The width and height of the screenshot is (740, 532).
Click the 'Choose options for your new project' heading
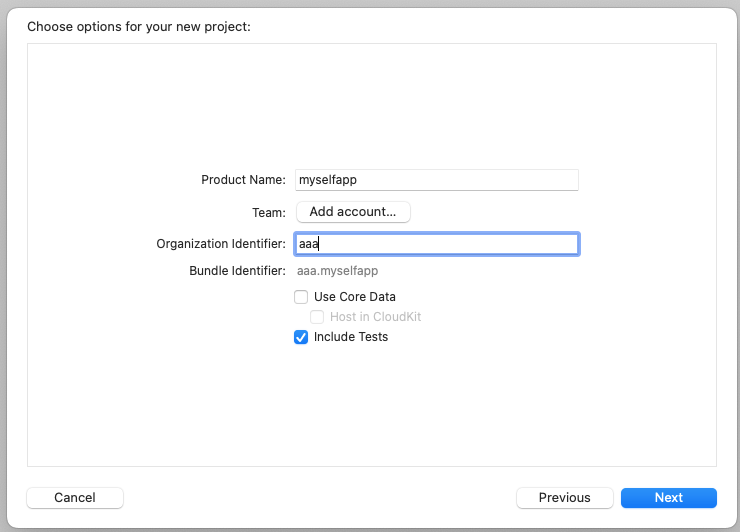139,26
